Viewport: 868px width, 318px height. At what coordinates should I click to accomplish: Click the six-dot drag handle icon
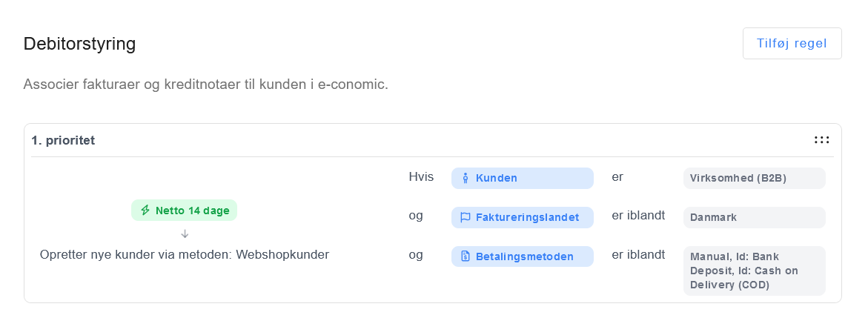(821, 139)
